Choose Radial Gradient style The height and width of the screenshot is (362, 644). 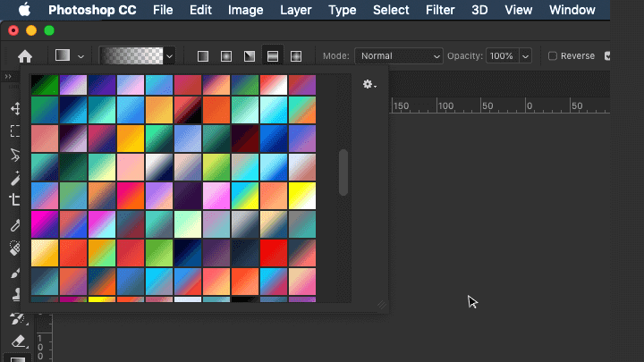pyautogui.click(x=226, y=56)
